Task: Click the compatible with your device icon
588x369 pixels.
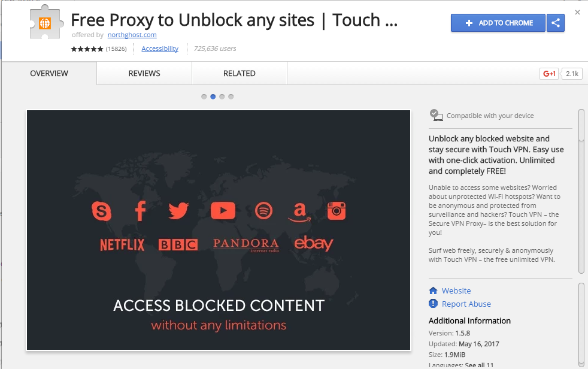Action: point(436,115)
